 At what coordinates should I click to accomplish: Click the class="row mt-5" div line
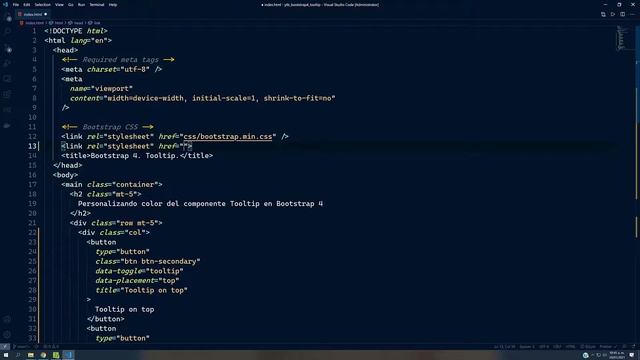[x=116, y=223]
